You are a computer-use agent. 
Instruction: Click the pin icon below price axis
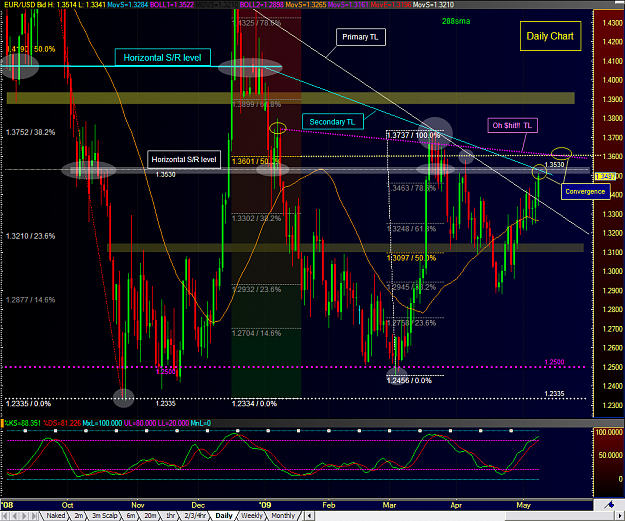pos(609,505)
